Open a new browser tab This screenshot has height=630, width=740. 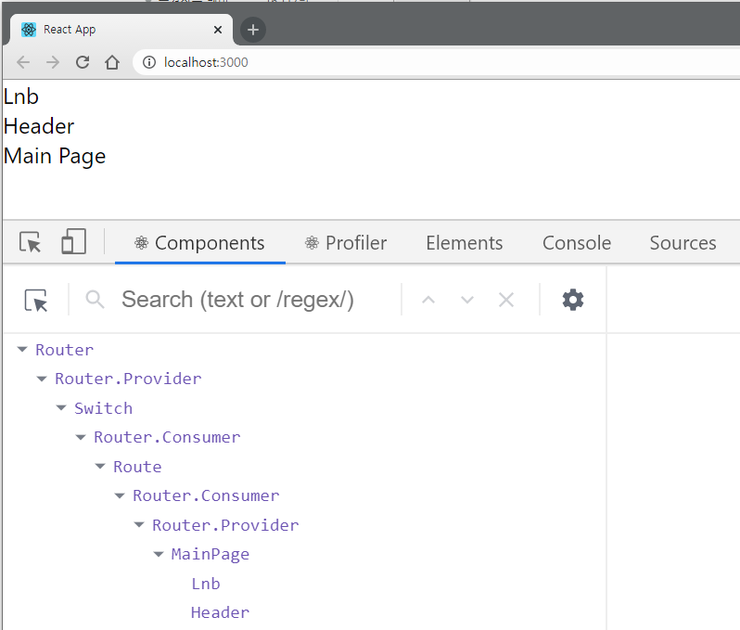click(253, 30)
